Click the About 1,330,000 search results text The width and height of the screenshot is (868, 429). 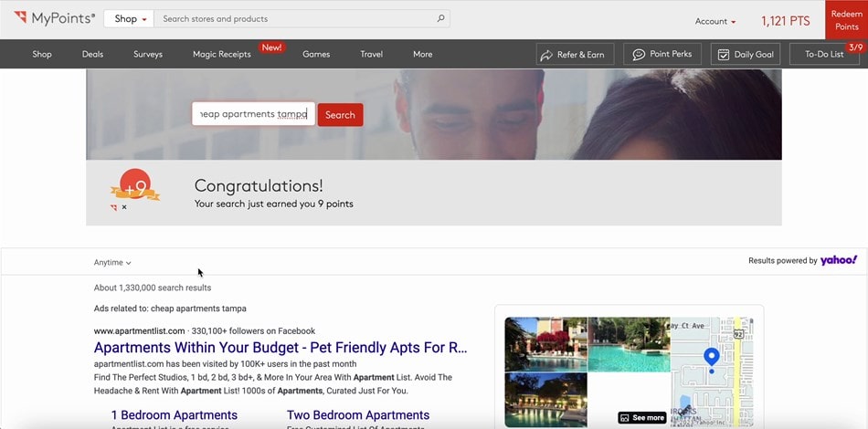tap(153, 288)
